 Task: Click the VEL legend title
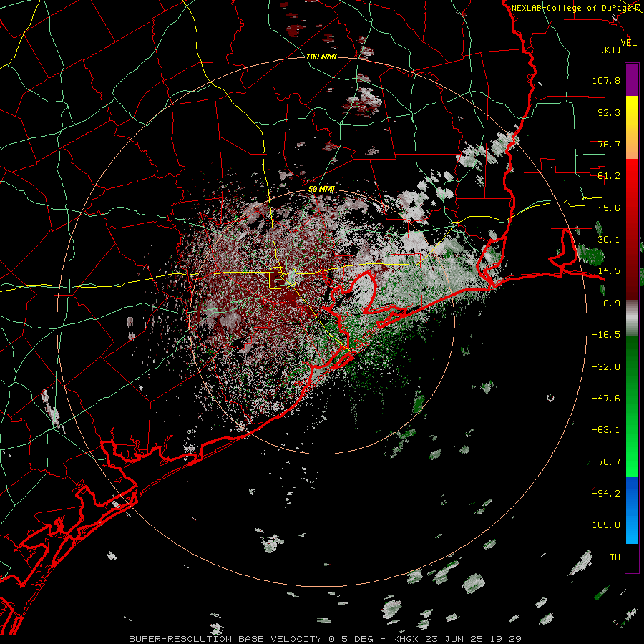click(628, 42)
